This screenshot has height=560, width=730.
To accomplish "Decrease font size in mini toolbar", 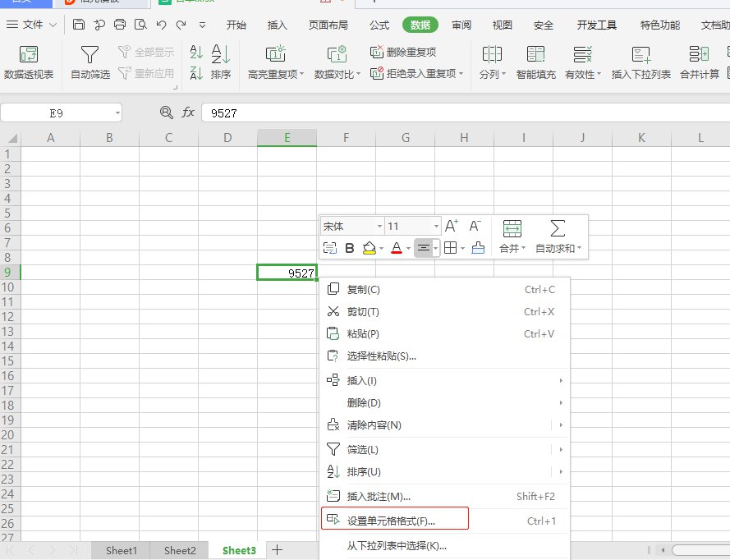I will point(475,227).
